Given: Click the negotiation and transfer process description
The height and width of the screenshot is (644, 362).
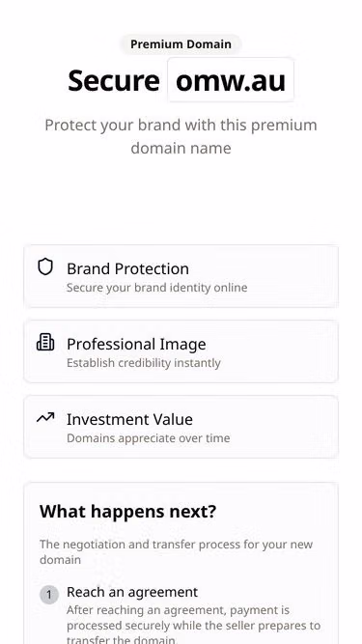Looking at the screenshot, I should tap(176, 552).
